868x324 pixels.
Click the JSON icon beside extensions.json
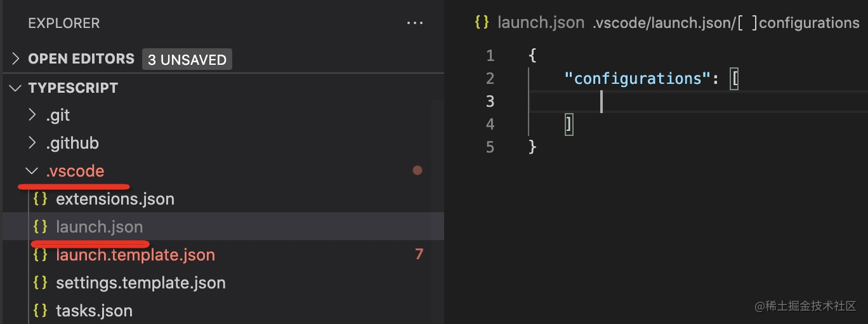(40, 199)
